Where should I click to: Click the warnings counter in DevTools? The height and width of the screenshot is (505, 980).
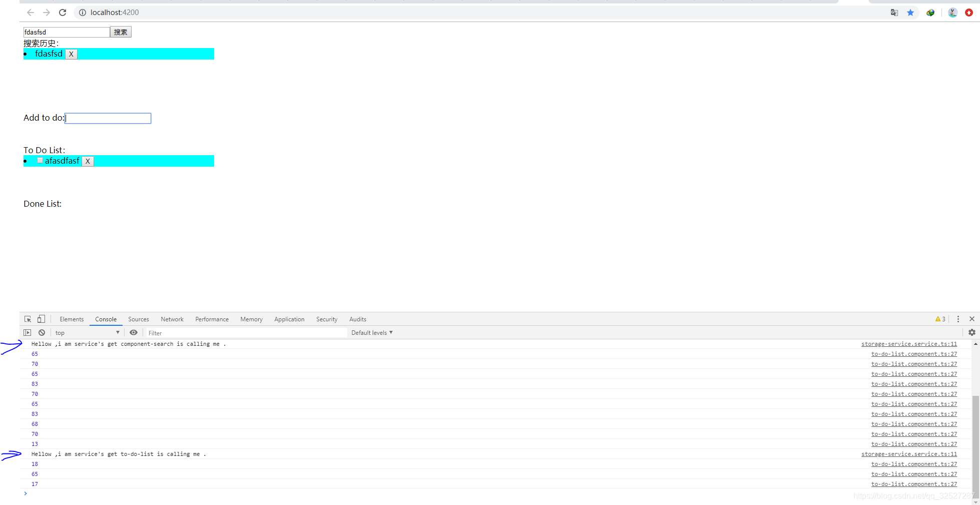click(939, 319)
